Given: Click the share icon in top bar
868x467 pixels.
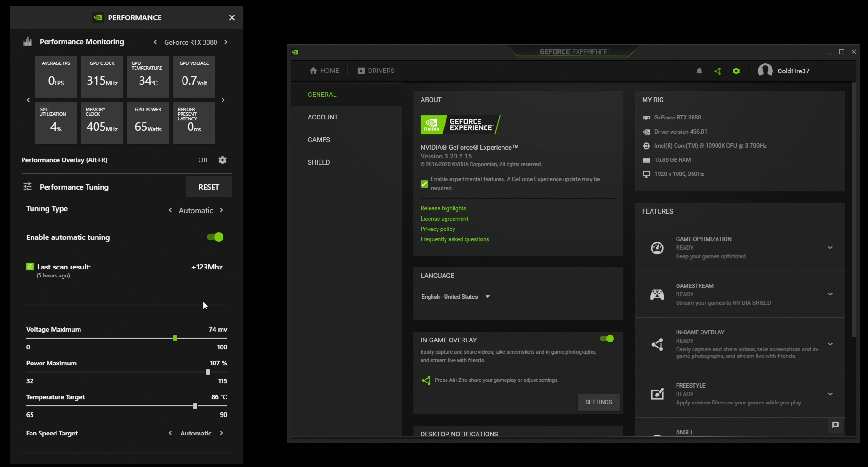Looking at the screenshot, I should [x=717, y=71].
